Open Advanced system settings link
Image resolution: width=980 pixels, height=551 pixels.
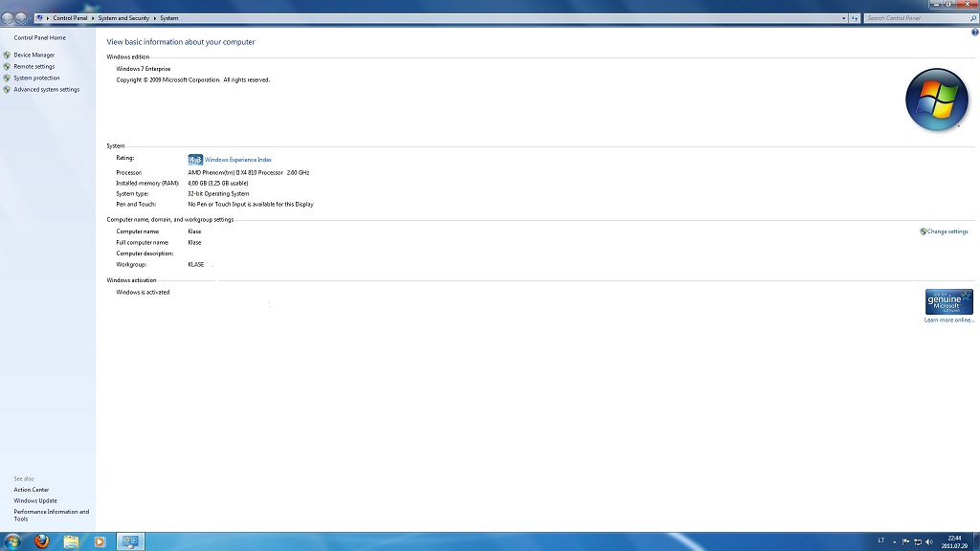[x=46, y=90]
